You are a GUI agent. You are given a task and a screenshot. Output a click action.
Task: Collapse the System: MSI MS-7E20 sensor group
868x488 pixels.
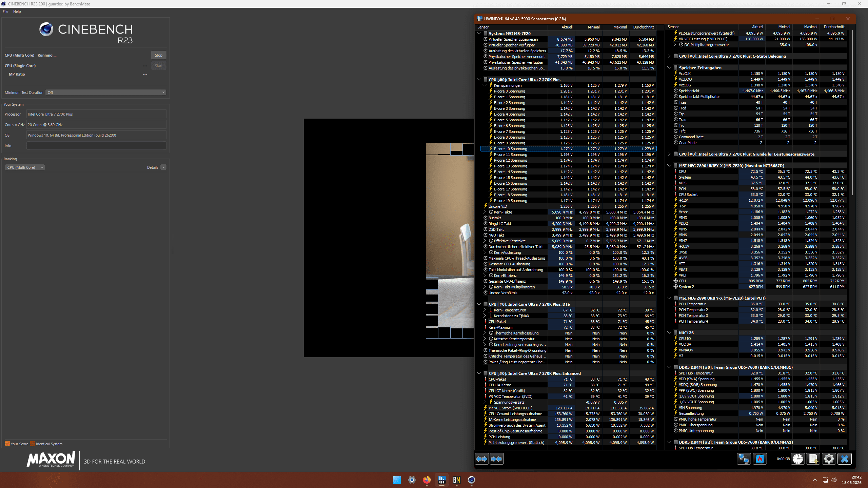[479, 34]
